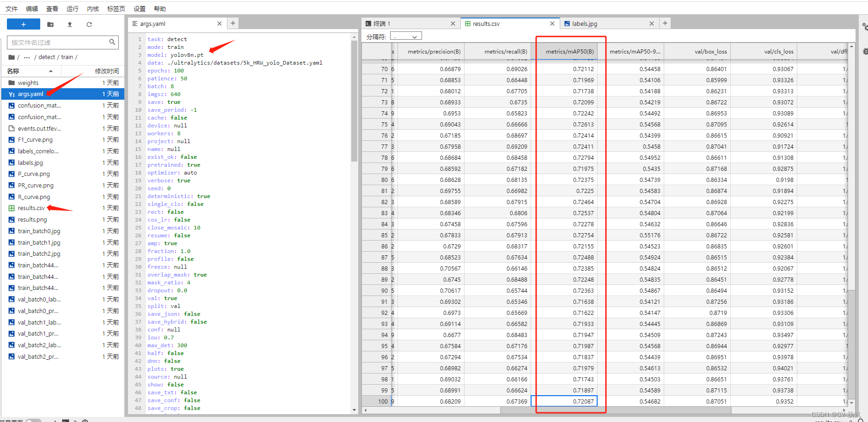Open val_batch1_lab... file
Viewport: 868px width, 422px height.
[x=63, y=322]
